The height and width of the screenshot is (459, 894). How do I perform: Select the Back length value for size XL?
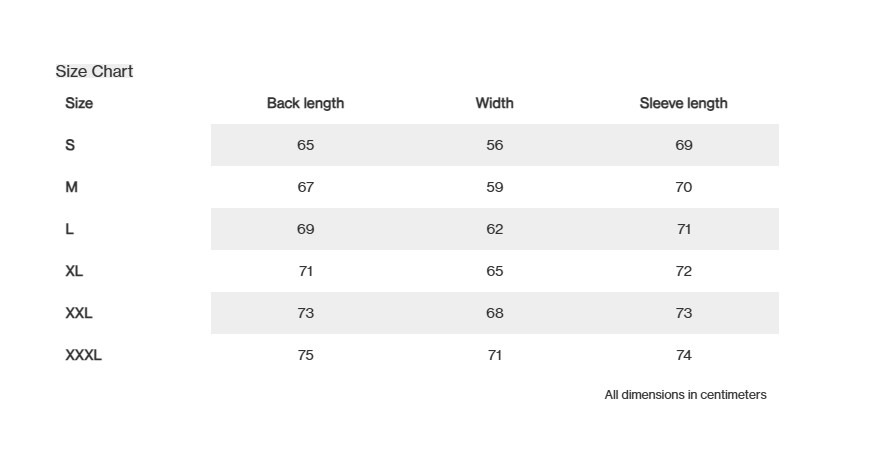(305, 271)
